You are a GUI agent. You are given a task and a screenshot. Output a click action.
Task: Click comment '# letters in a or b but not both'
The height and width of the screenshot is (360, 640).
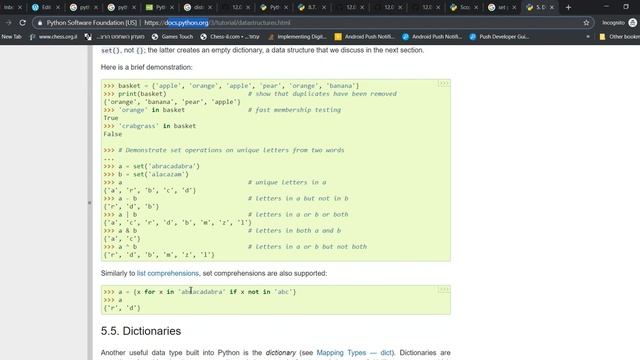307,247
